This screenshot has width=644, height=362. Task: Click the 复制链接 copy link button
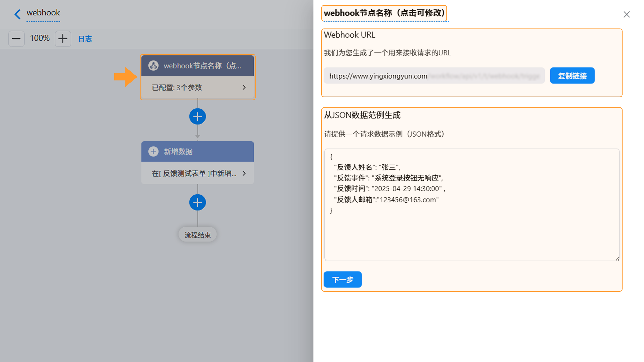572,76
